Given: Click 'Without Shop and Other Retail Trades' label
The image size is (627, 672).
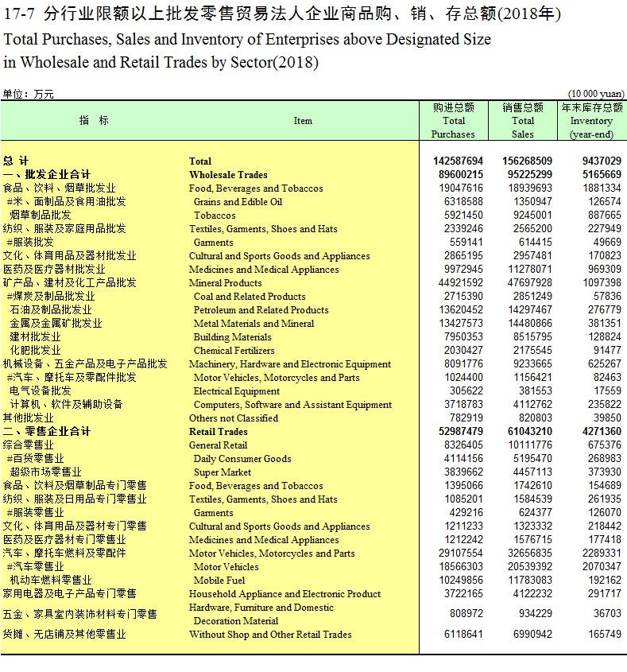Looking at the screenshot, I should (x=270, y=635).
